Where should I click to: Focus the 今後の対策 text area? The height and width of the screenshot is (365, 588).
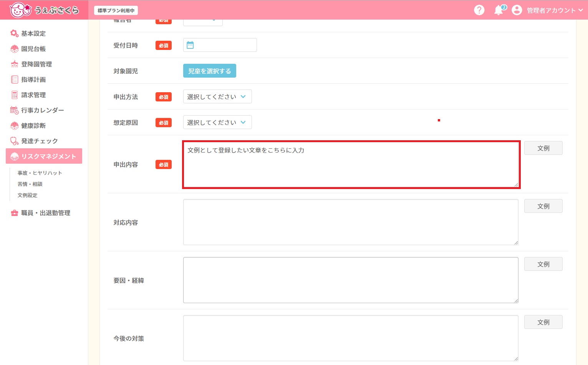351,338
